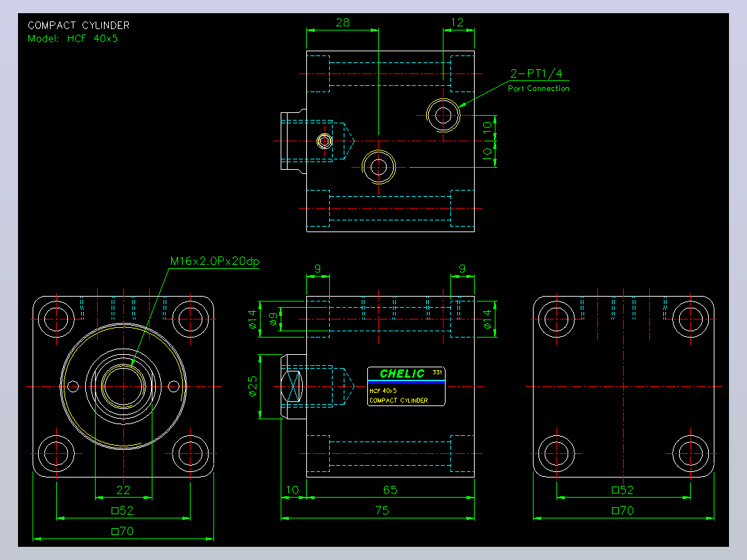747x560 pixels.
Task: Select □70 dimension under the view with 22
Action: [x=123, y=531]
